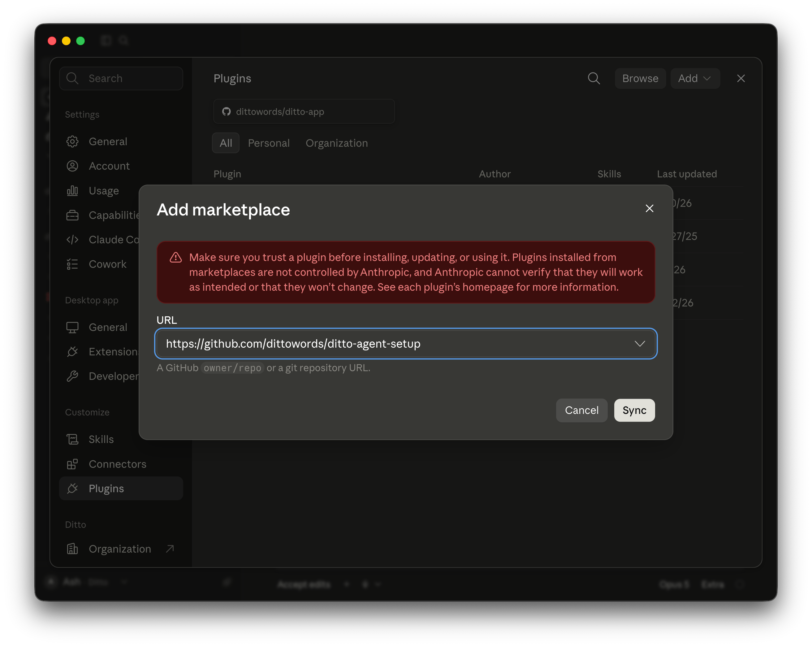The image size is (812, 647).
Task: Cancel the Add marketplace dialog
Action: coord(581,410)
